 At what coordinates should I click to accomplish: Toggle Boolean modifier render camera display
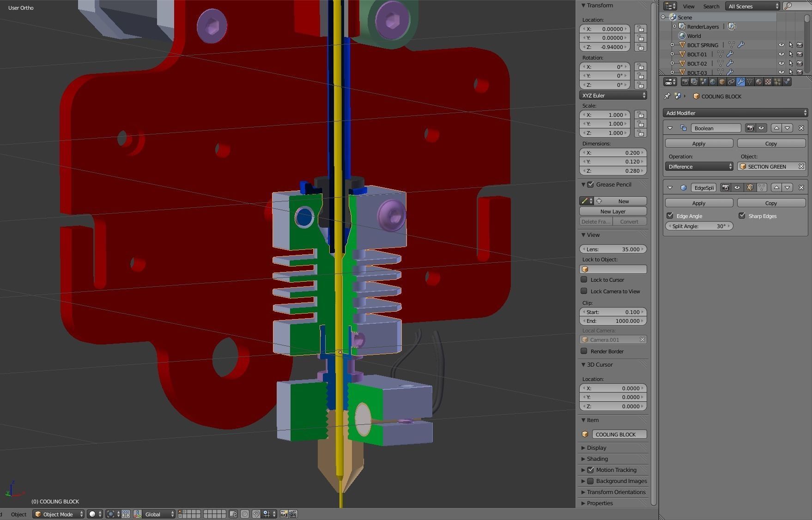point(751,128)
